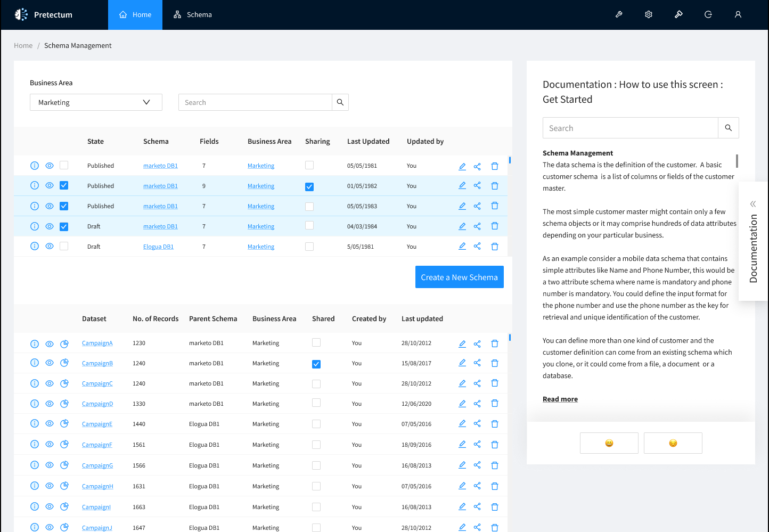Show info for CampaignC dataset
Image resolution: width=769 pixels, height=532 pixels.
tap(35, 383)
